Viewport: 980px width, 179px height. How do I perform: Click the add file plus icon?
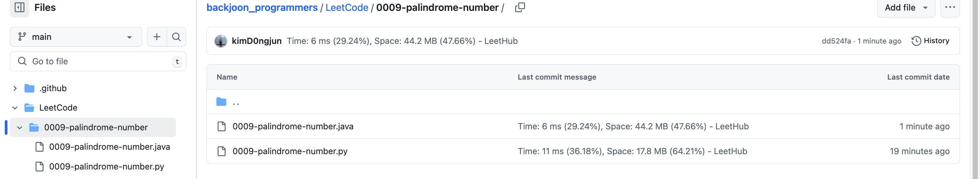[x=157, y=37]
